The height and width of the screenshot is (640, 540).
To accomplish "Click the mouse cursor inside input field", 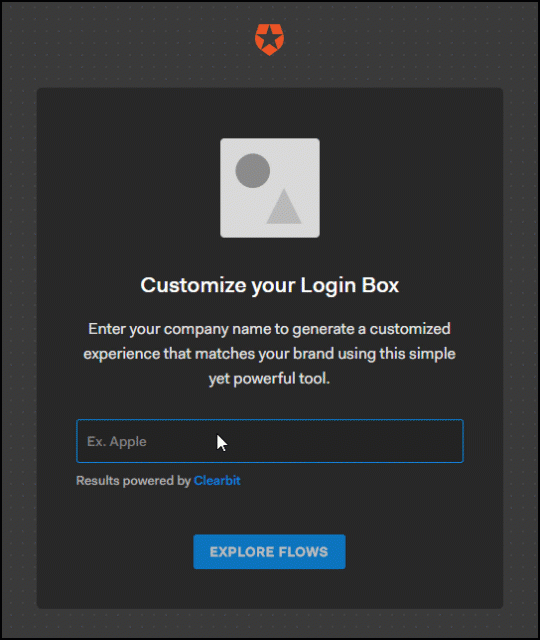I will click(222, 443).
